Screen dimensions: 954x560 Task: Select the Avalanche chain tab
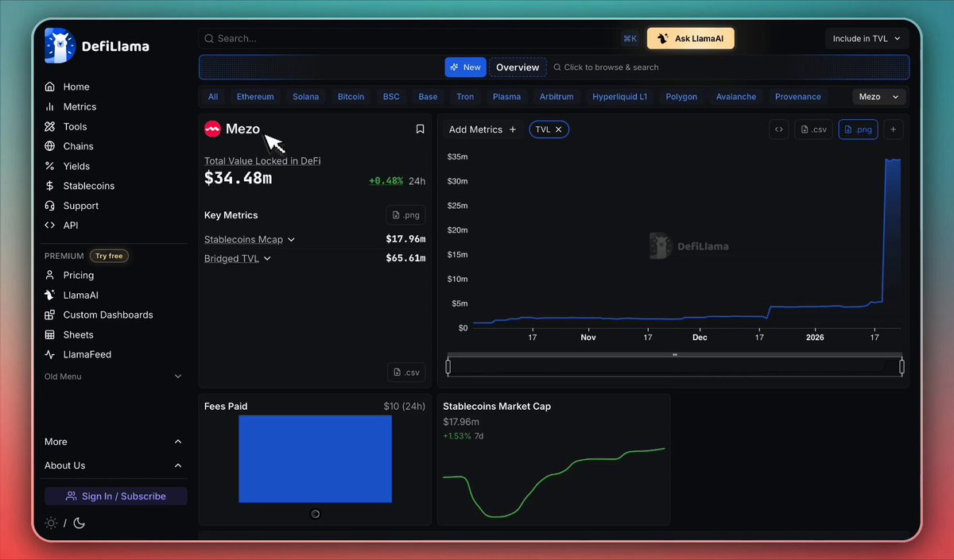click(736, 97)
